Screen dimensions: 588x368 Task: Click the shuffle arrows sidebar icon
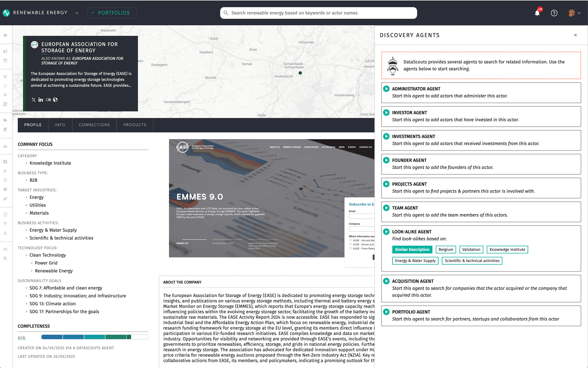click(x=5, y=249)
